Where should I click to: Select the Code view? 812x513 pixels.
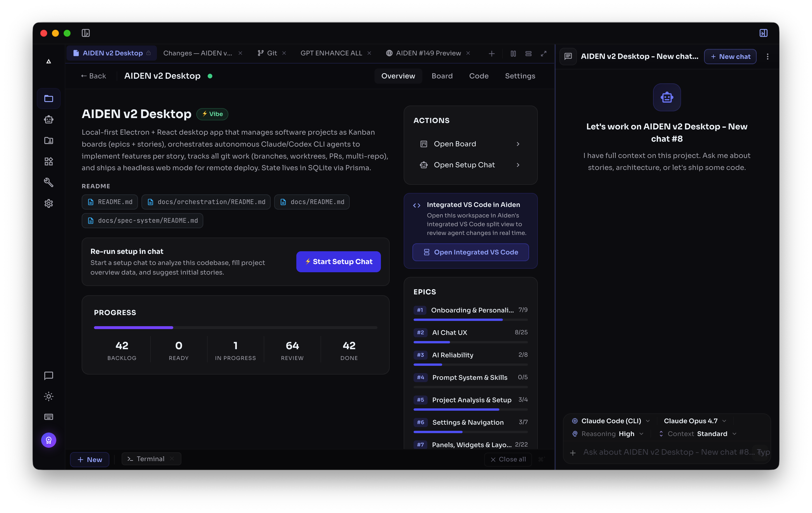479,76
